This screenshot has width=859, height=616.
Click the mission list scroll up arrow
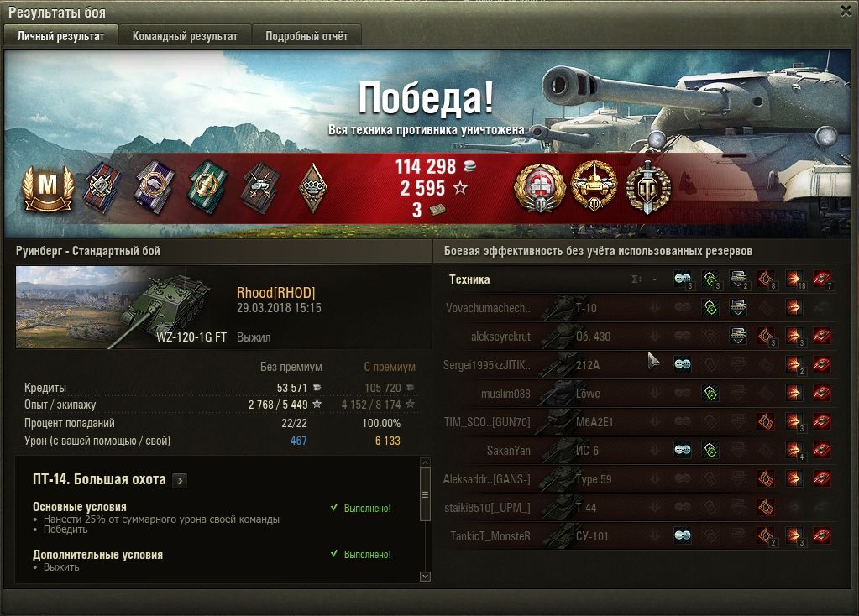(425, 462)
